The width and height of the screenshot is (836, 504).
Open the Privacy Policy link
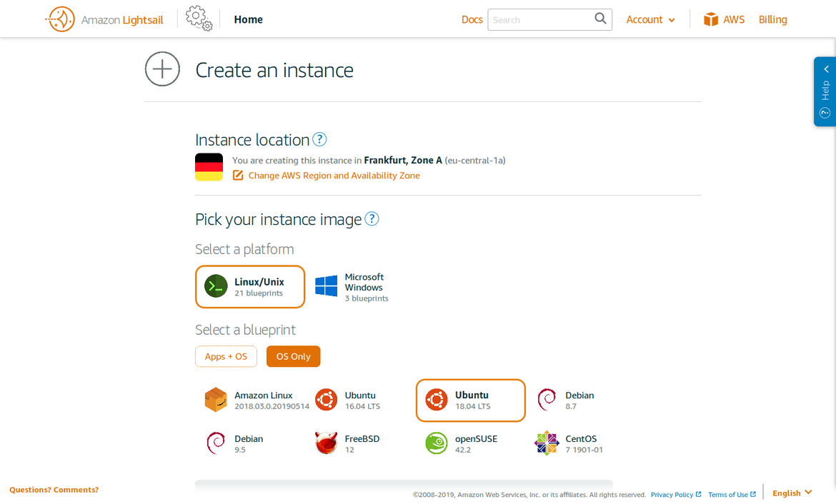pos(672,495)
